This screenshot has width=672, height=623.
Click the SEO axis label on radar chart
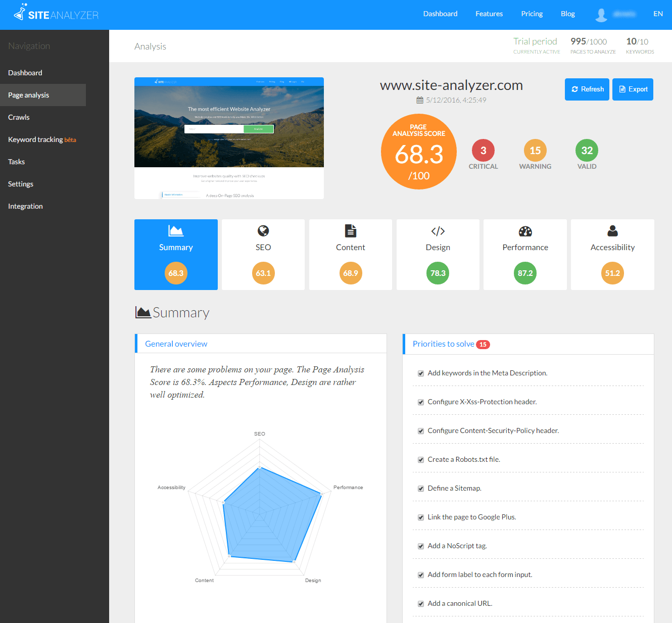[260, 434]
